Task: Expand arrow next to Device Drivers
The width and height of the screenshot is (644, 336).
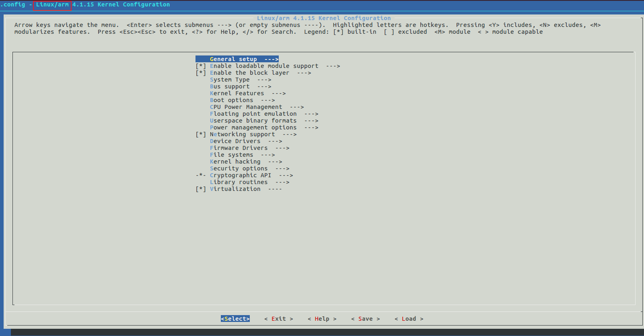Action: click(x=275, y=141)
